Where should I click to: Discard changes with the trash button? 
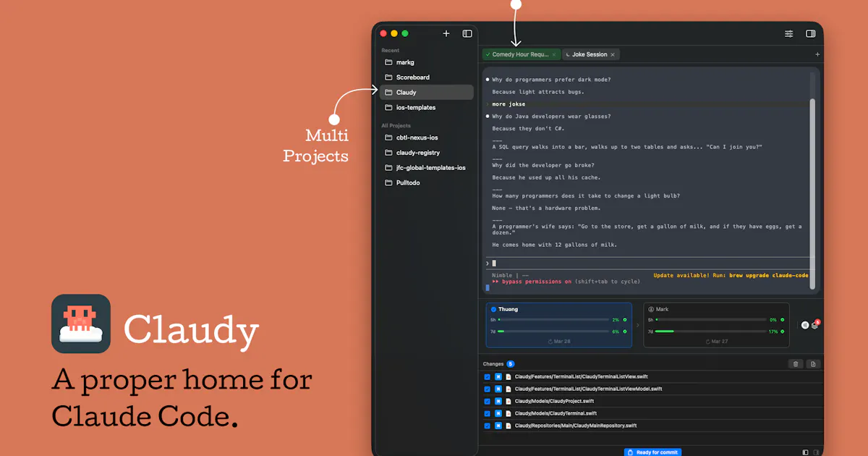pos(796,364)
